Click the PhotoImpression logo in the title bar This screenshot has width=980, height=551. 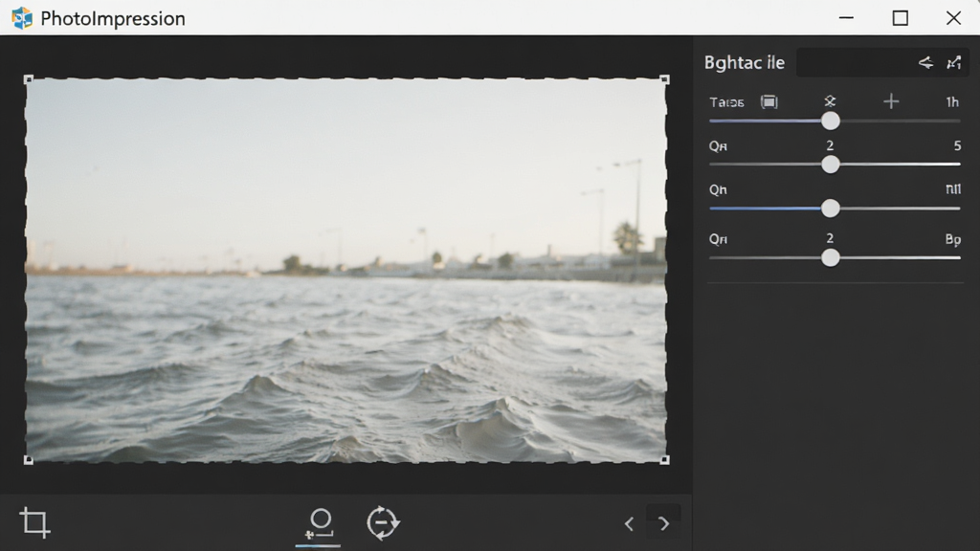coord(22,18)
